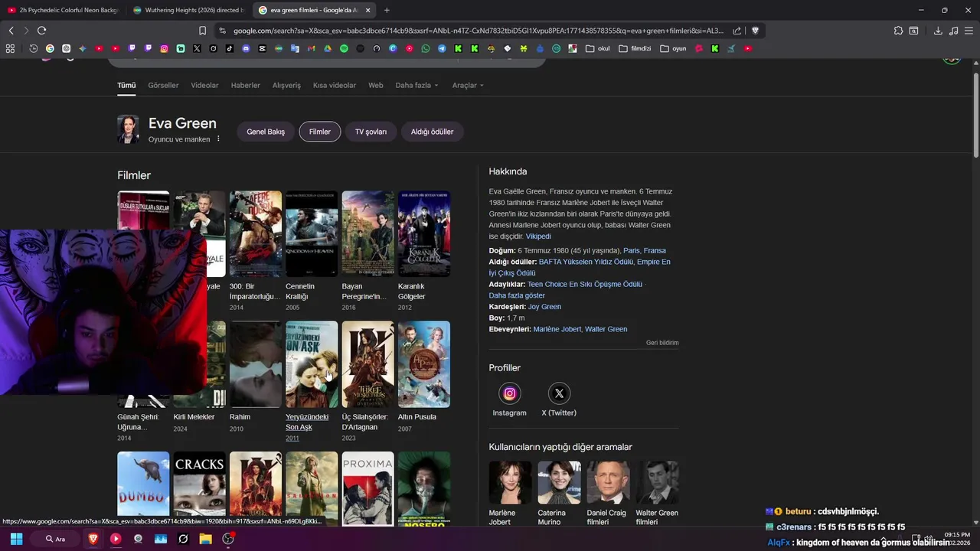Open the three-dot menu beside Oyuncu ve manken
This screenshot has height=551, width=980.
[x=218, y=139]
